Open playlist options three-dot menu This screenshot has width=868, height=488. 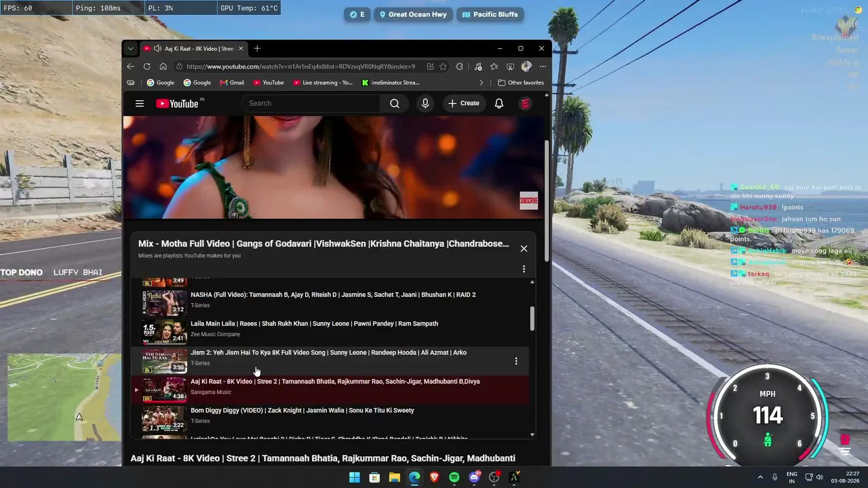tap(524, 269)
